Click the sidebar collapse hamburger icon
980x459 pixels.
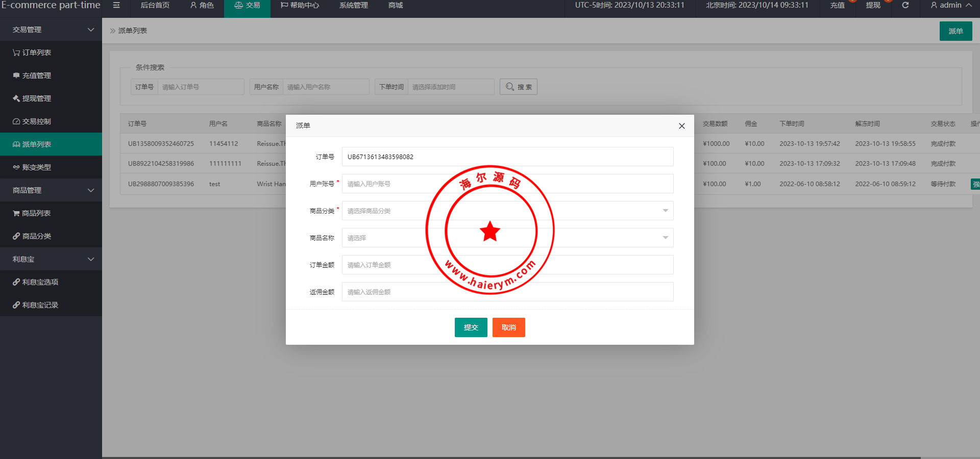(116, 5)
